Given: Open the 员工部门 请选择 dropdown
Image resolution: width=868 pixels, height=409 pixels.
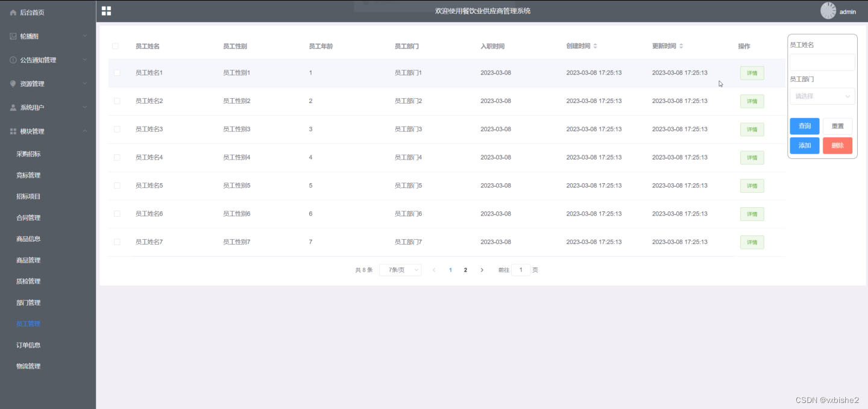Looking at the screenshot, I should click(x=822, y=96).
